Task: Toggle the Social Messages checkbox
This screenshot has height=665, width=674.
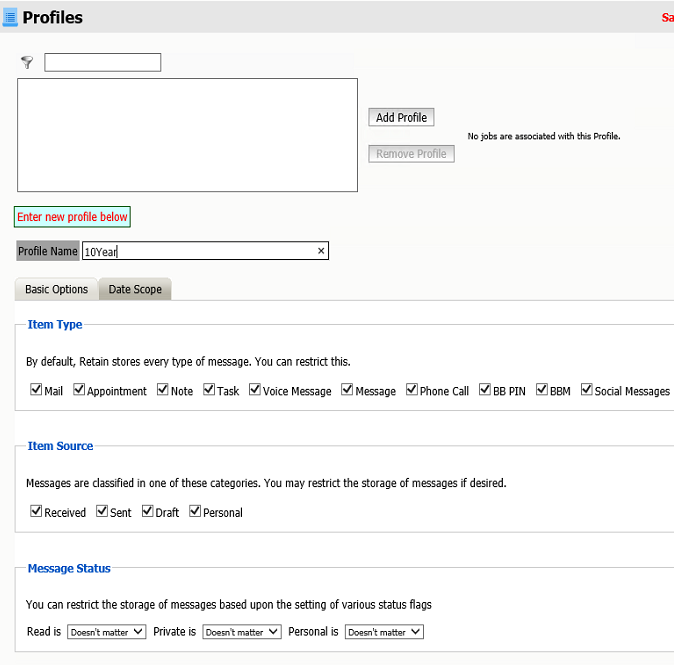Action: pos(587,390)
